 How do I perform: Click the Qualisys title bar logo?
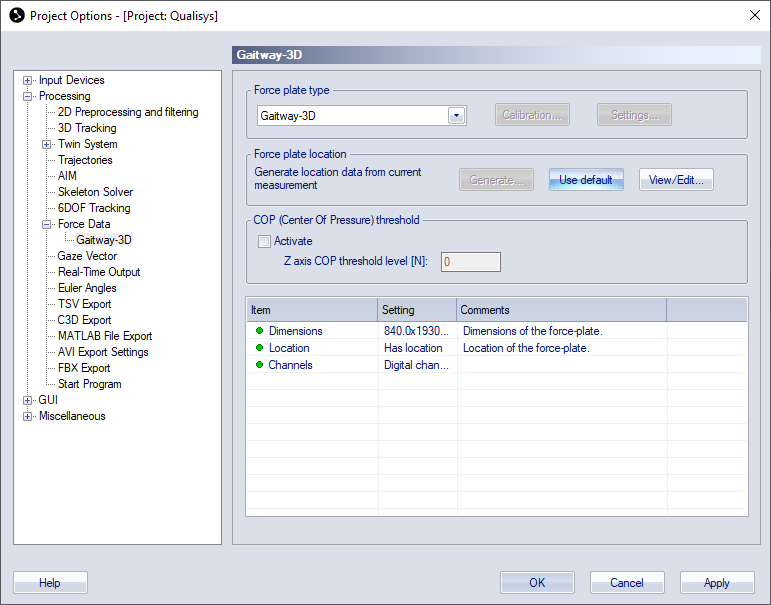17,16
